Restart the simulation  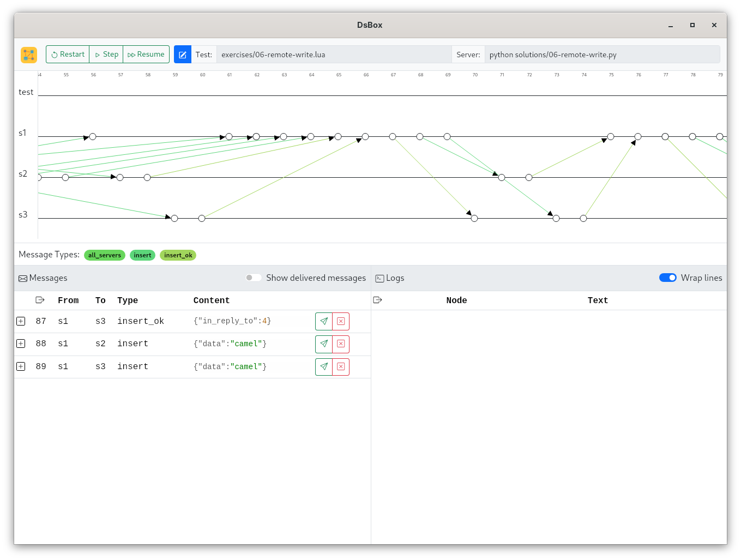coord(68,55)
